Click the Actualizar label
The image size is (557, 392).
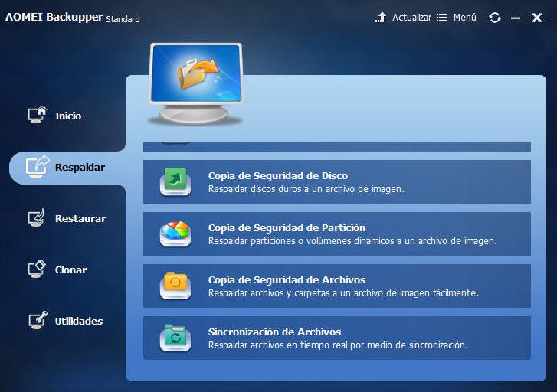[x=411, y=18]
